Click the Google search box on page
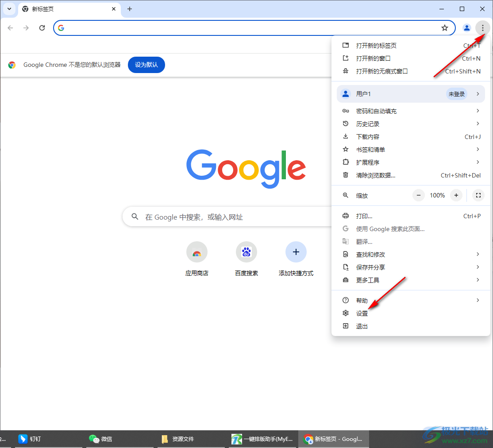This screenshot has width=493, height=448. (x=227, y=217)
